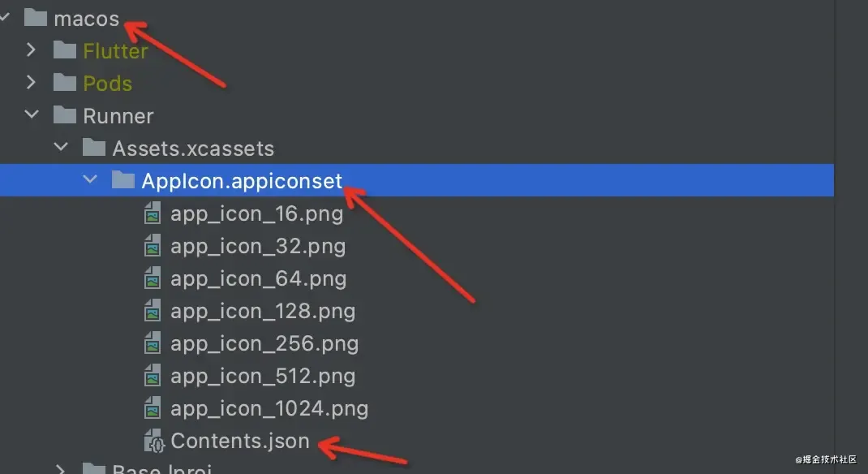Image resolution: width=868 pixels, height=474 pixels.
Task: Collapse the AppIcon.appiconset chevron
Action: pos(89,180)
